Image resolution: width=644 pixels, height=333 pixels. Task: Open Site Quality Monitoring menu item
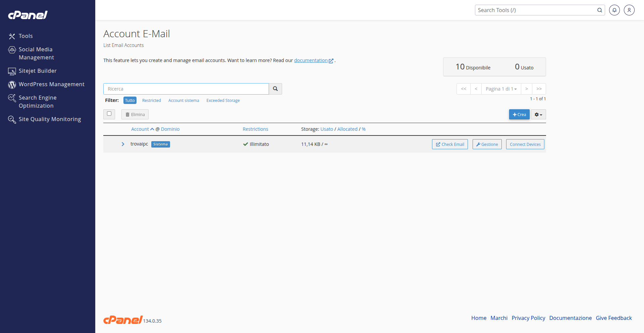[50, 119]
